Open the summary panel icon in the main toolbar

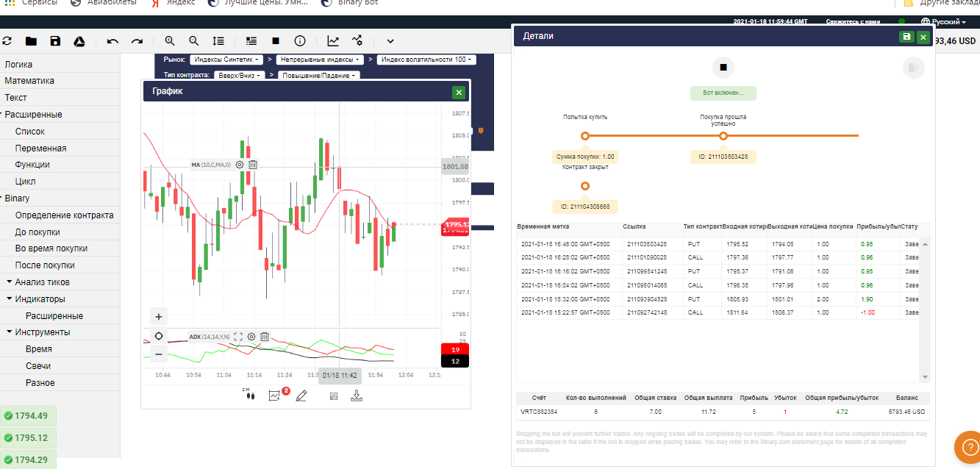tap(252, 41)
